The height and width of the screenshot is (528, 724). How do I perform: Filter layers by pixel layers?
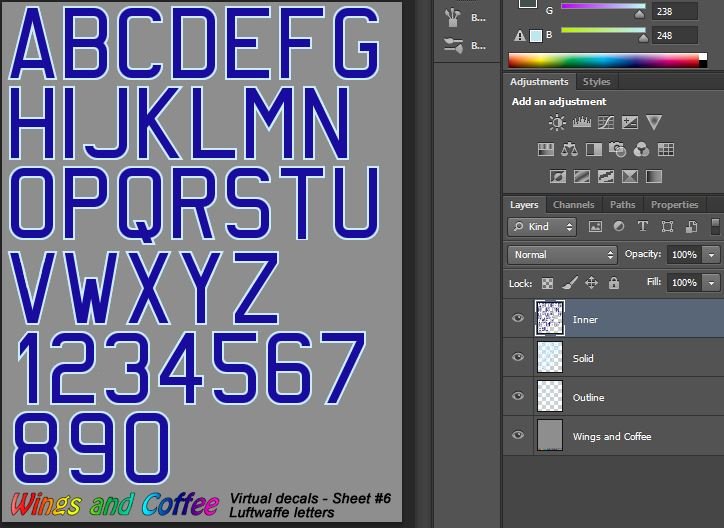[595, 227]
